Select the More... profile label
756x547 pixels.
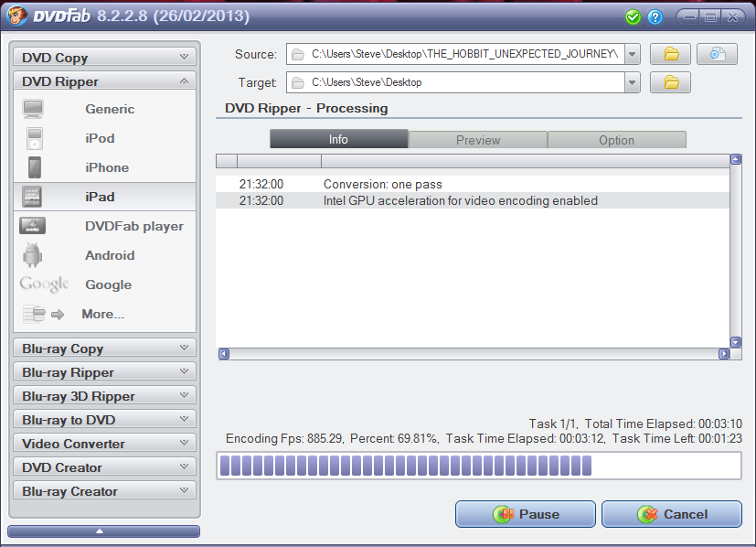(x=103, y=314)
